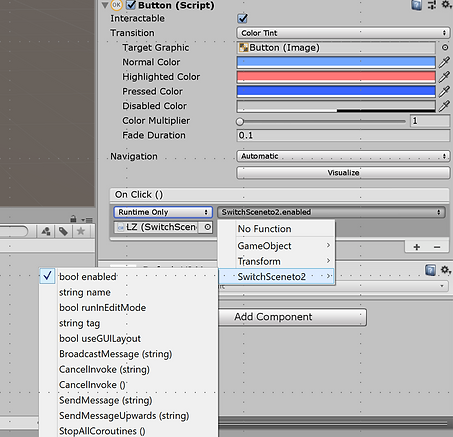Open gear menu of lower component
Viewport: 453px width, 437px height.
pos(446,269)
